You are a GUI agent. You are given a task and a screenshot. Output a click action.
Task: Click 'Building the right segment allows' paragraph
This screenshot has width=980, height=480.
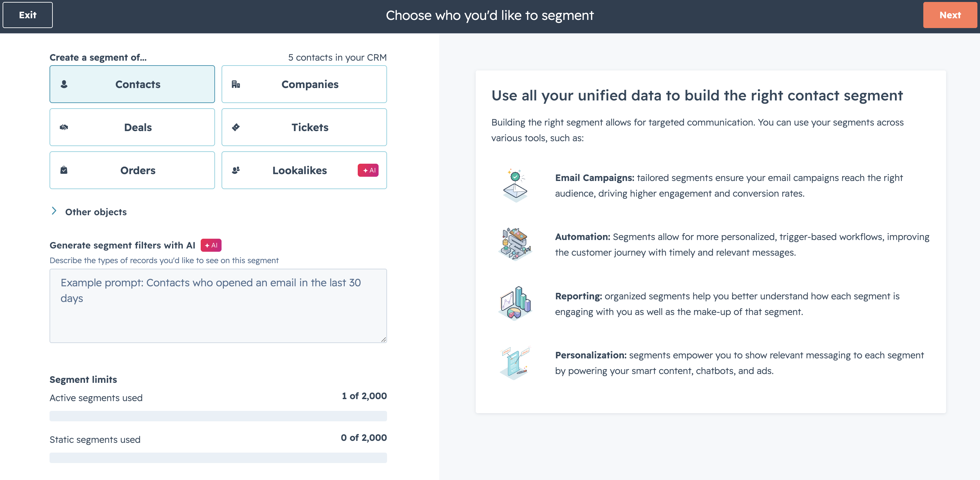[697, 130]
